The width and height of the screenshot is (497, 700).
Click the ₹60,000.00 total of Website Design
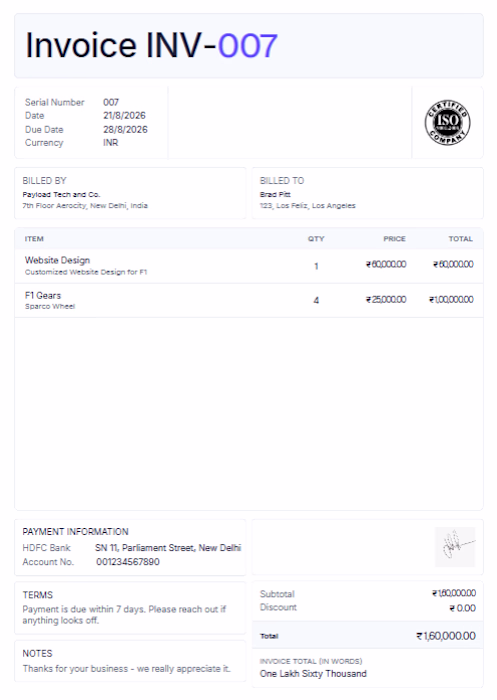[453, 264]
